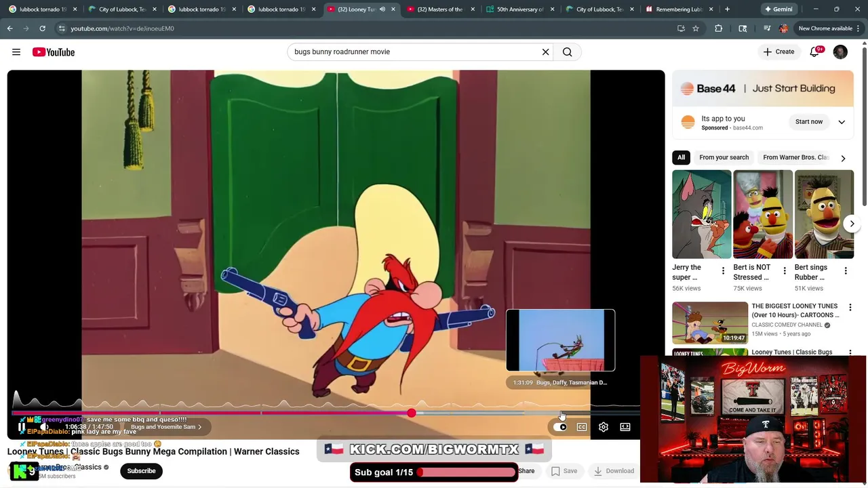Click the address bar URL
Screen dimensions: 868x488
click(122, 28)
